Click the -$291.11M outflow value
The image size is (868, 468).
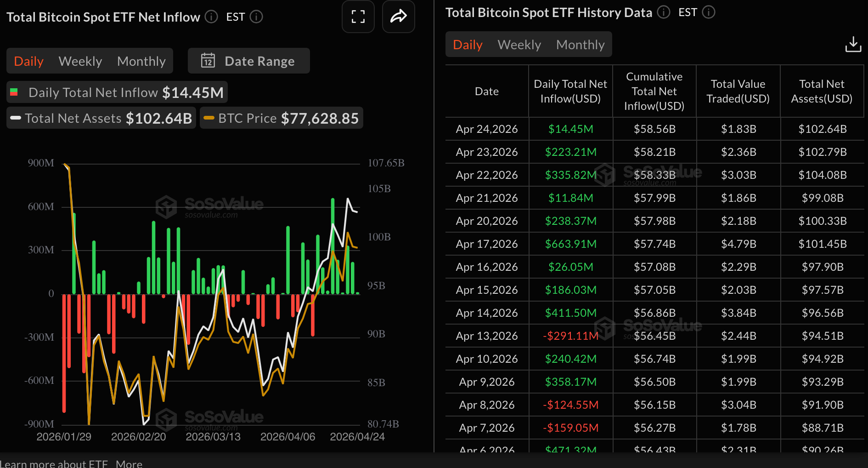(x=570, y=336)
